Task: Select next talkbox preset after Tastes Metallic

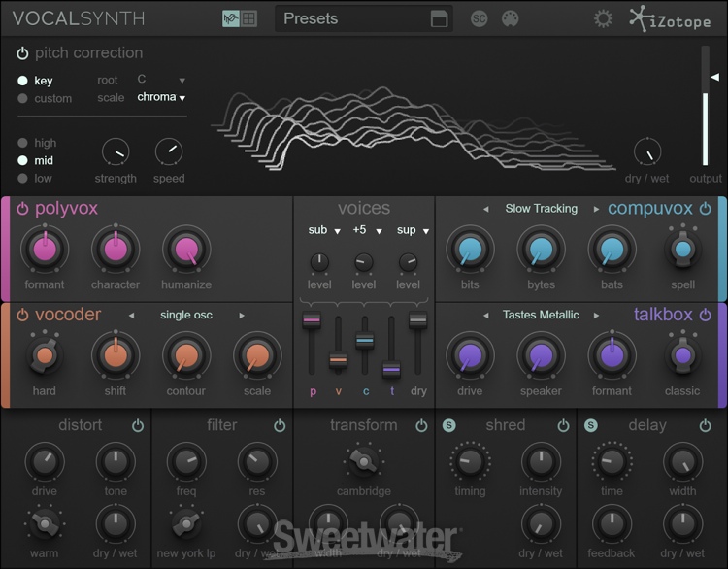Action: (x=596, y=316)
